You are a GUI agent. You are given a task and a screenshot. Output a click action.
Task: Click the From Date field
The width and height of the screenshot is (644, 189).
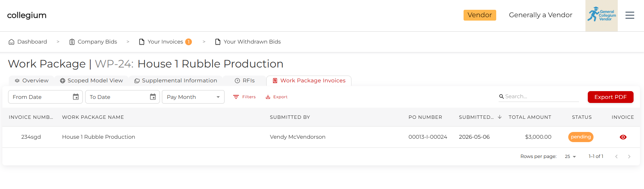[x=45, y=97]
